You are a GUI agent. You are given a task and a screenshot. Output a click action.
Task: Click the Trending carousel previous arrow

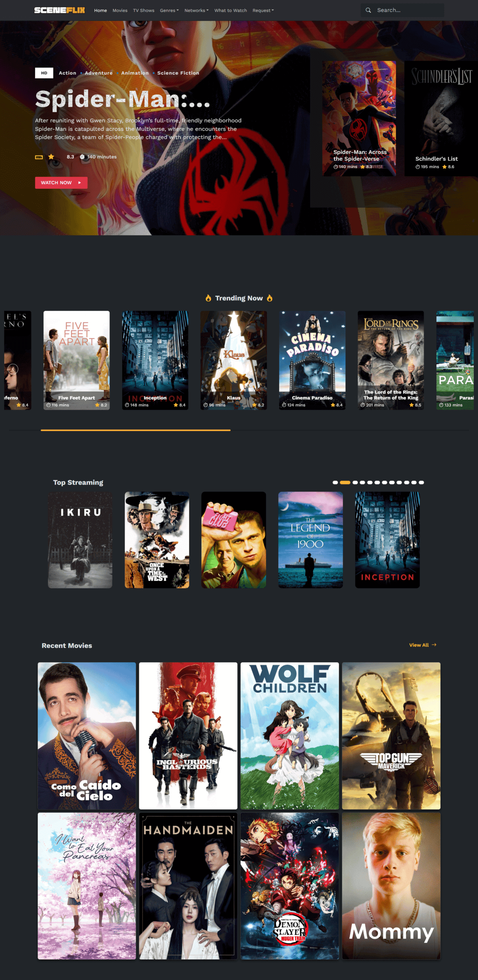[13, 369]
